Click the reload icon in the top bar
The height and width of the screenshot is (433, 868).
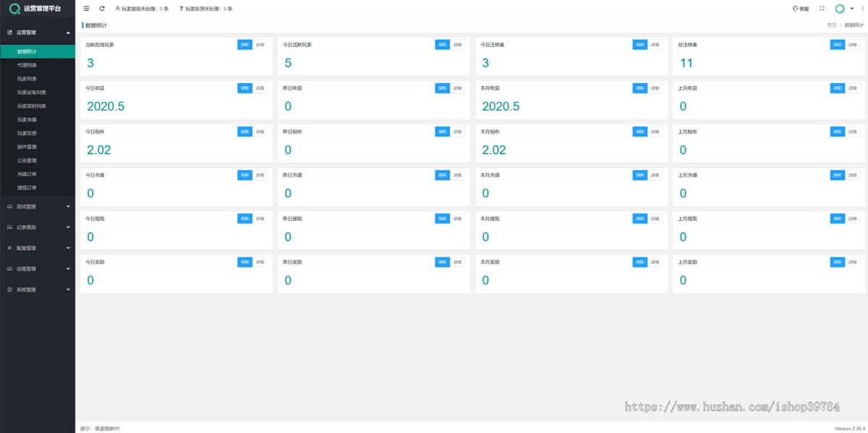pos(102,9)
